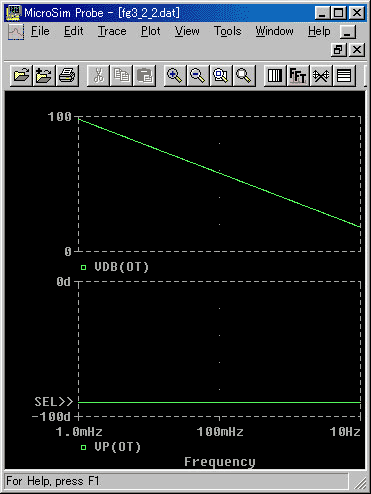Open the View menu

(187, 31)
